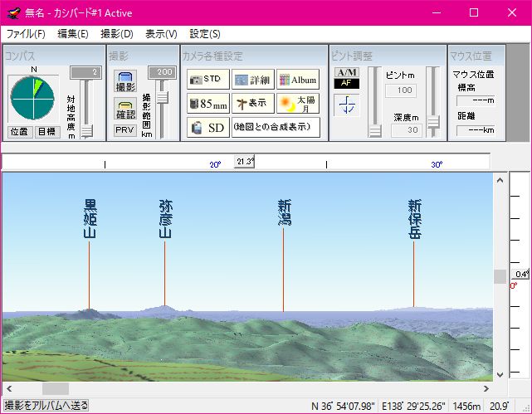Click the 位置 position button
The height and width of the screenshot is (414, 532).
click(x=20, y=132)
